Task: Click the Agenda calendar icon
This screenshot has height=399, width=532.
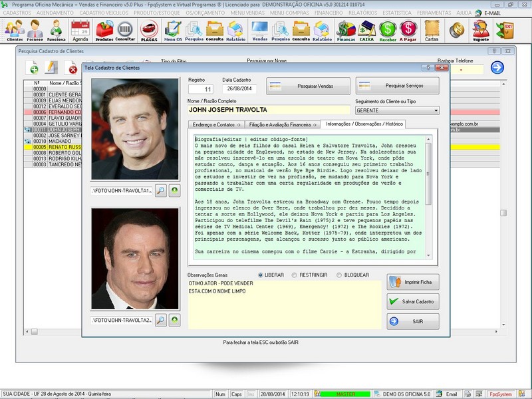Action: 80,31
